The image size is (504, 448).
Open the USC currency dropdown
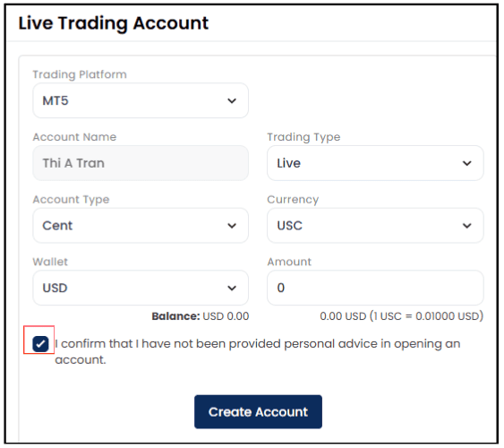[x=375, y=226]
